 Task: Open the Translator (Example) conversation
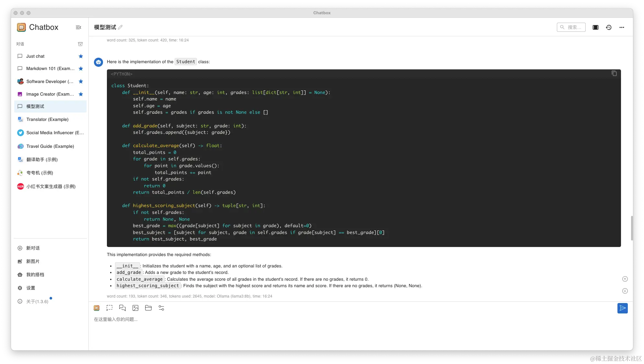click(x=47, y=119)
